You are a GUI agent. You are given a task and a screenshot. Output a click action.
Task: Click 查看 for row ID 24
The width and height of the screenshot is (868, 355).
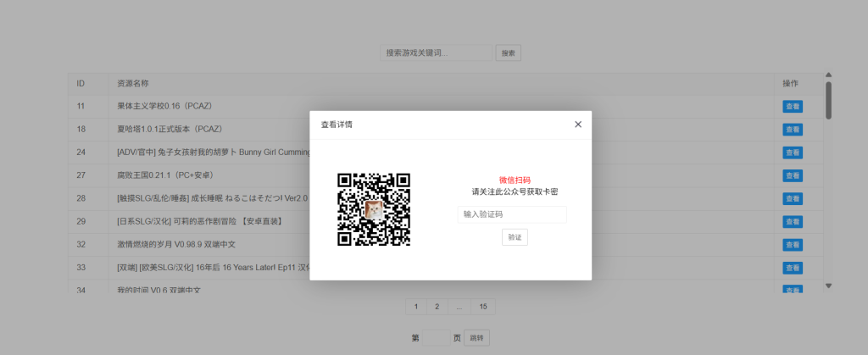point(793,153)
